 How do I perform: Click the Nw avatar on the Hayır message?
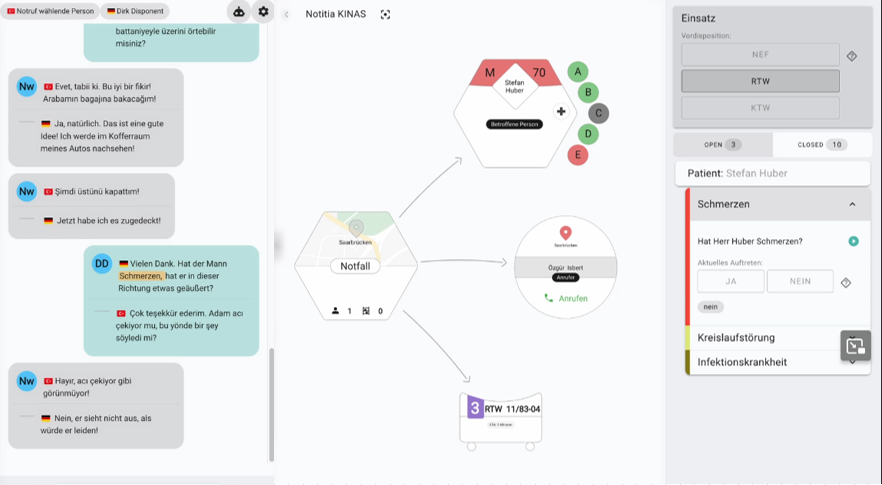(x=26, y=381)
